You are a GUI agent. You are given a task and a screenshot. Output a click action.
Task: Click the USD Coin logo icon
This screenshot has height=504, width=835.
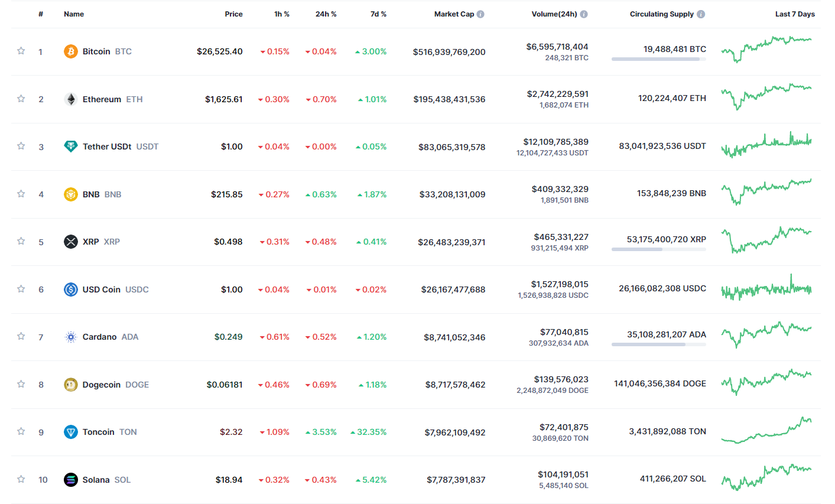71,290
